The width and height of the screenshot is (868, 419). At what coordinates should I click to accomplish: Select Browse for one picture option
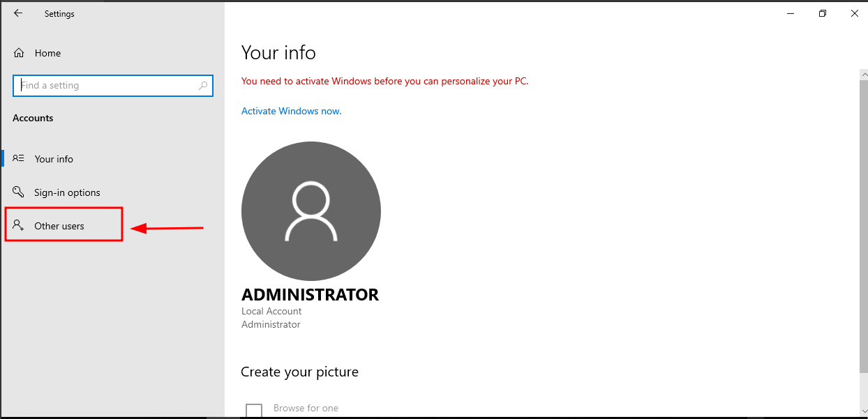pyautogui.click(x=306, y=408)
